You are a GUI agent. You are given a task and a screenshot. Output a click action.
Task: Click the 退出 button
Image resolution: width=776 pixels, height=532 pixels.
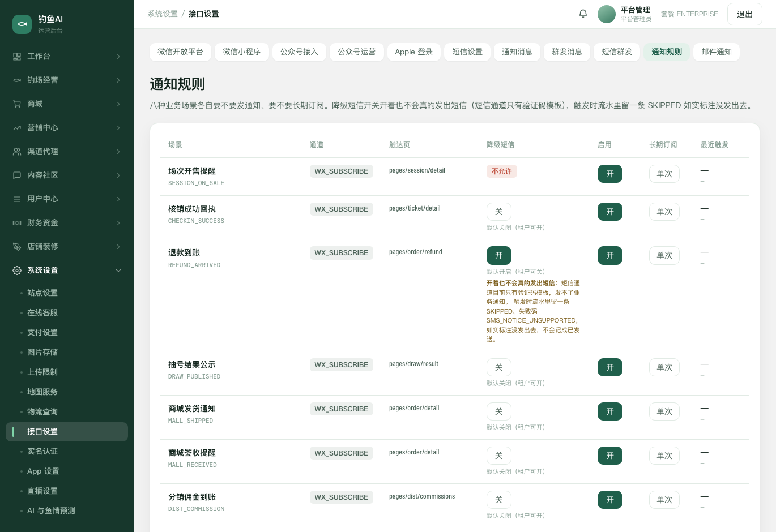[x=745, y=14]
